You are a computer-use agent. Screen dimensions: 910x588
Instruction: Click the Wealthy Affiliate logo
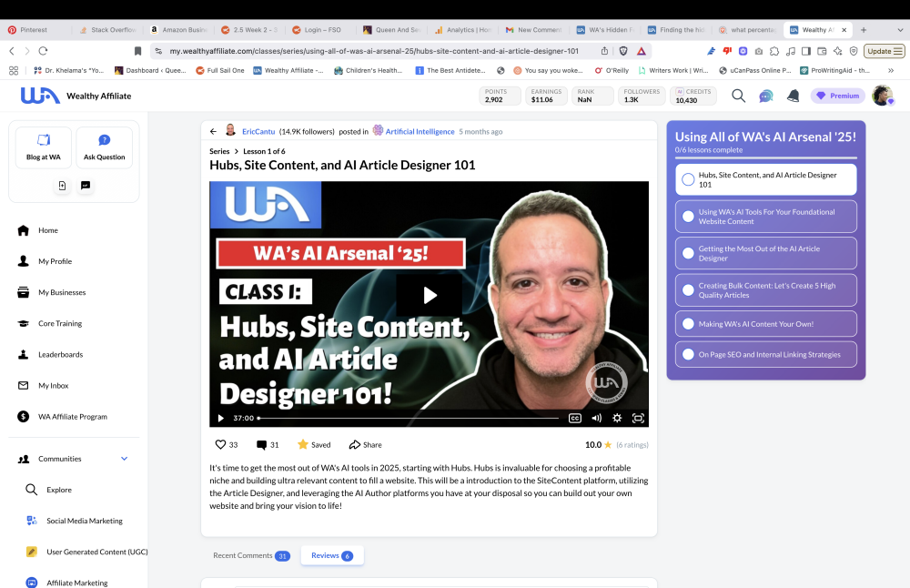76,96
